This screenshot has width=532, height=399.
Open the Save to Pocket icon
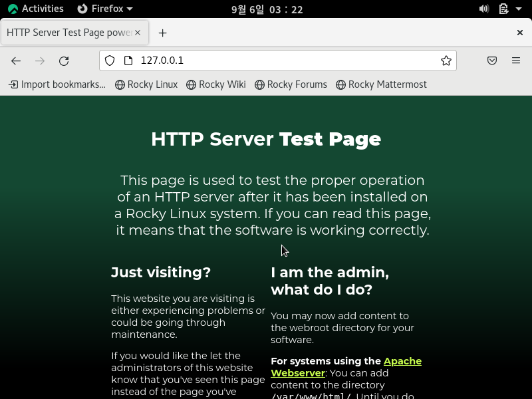click(x=492, y=61)
